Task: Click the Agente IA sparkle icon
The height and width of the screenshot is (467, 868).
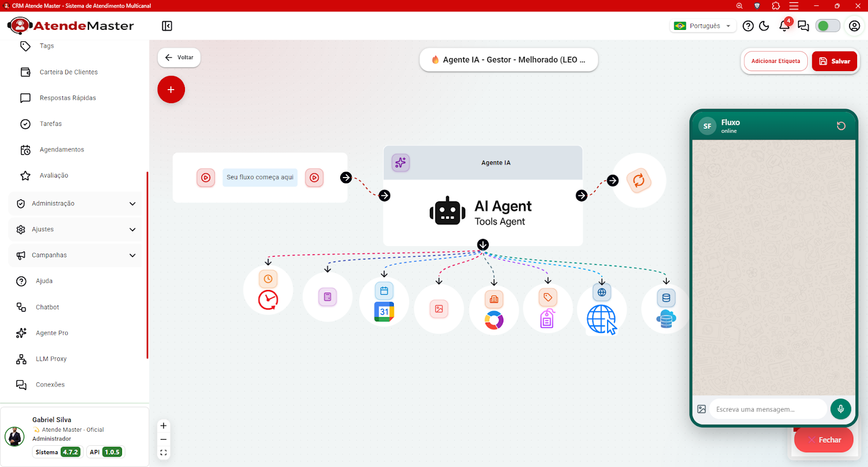Action: click(x=400, y=162)
